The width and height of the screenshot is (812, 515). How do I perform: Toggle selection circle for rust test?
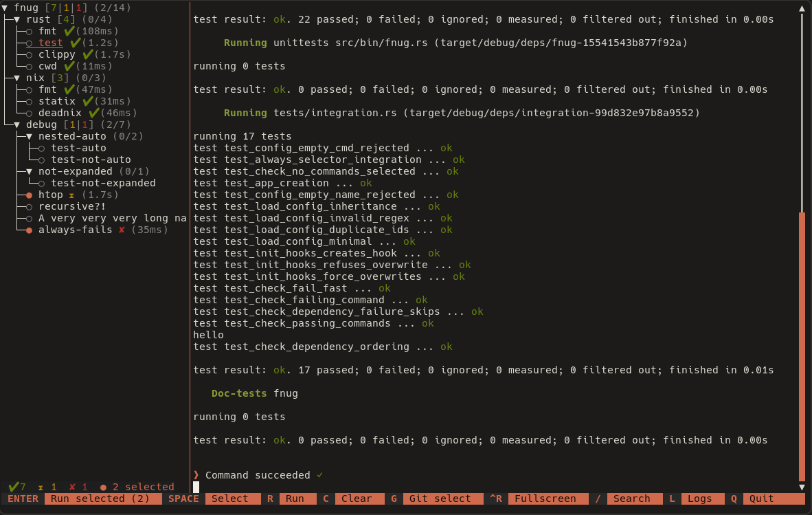[x=29, y=43]
